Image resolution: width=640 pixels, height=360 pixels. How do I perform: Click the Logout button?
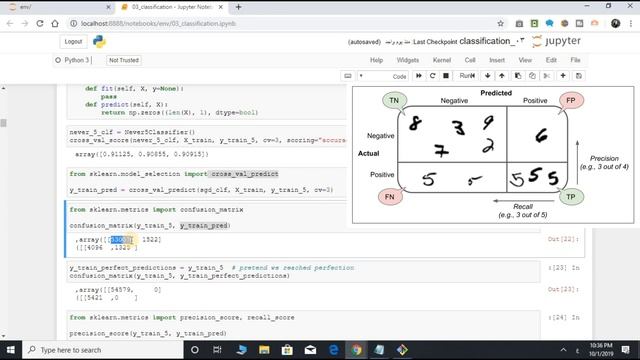click(73, 42)
